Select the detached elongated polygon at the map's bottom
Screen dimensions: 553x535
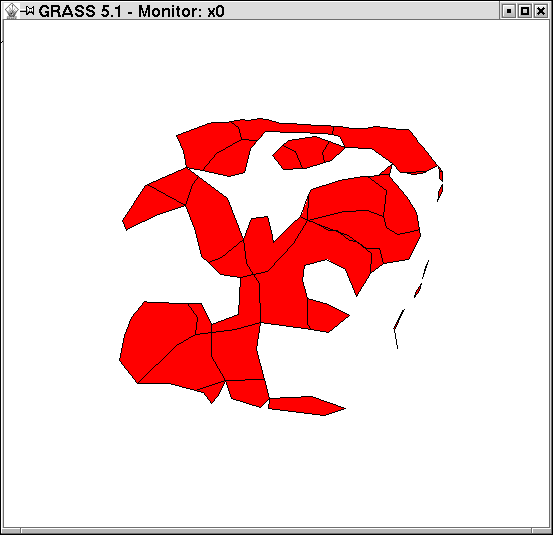coord(306,406)
